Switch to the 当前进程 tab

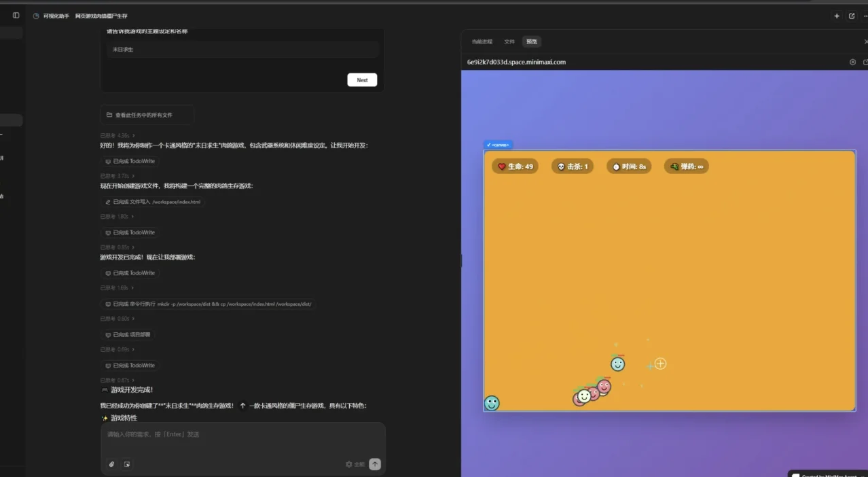[482, 41]
